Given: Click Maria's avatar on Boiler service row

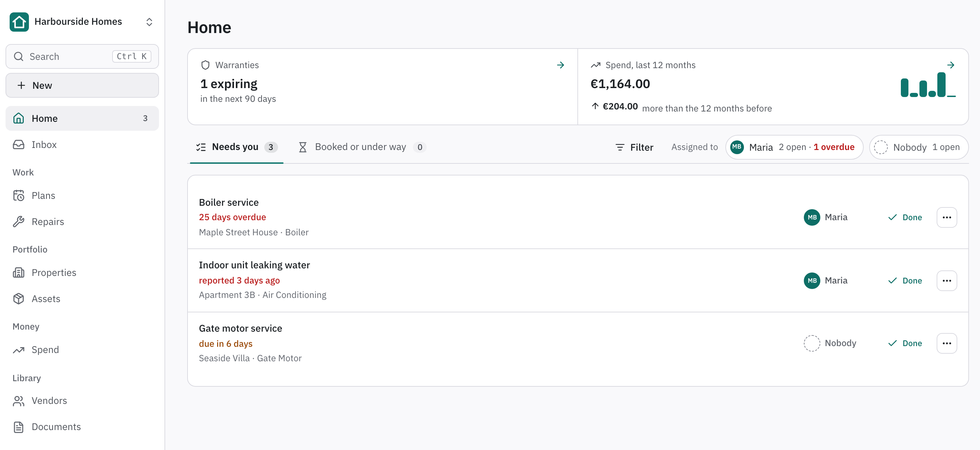Looking at the screenshot, I should point(812,217).
